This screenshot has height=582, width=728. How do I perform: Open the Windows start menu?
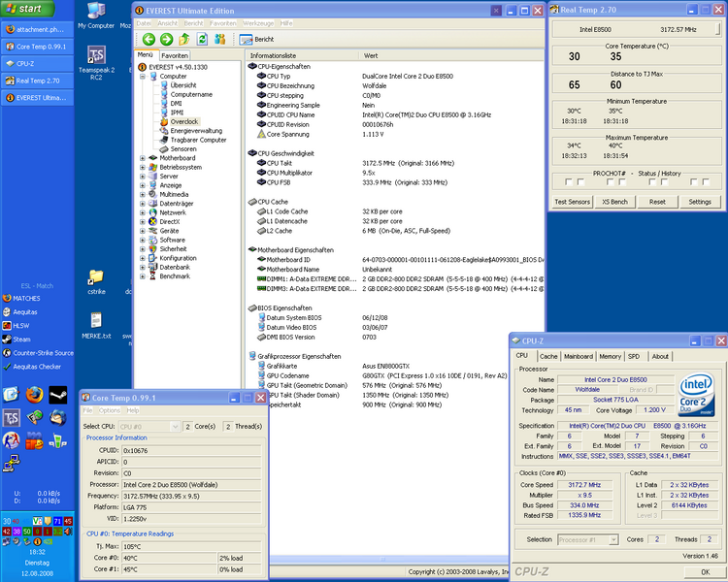27,9
